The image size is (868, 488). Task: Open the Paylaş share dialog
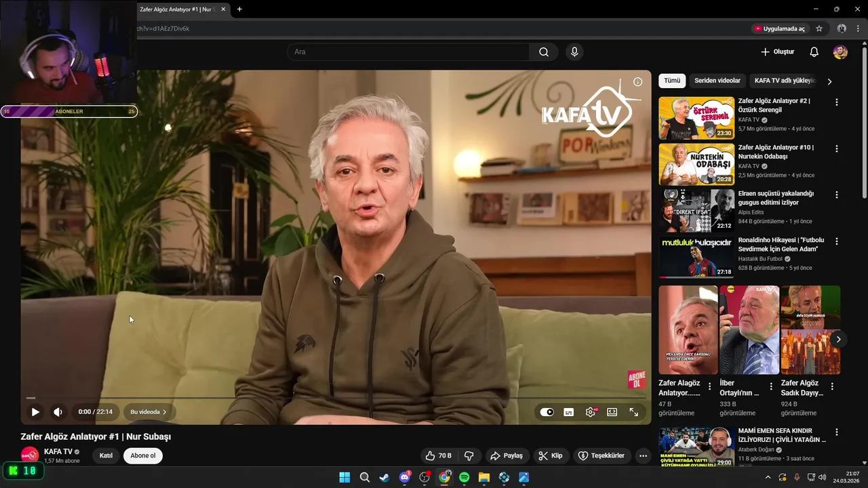[507, 456]
